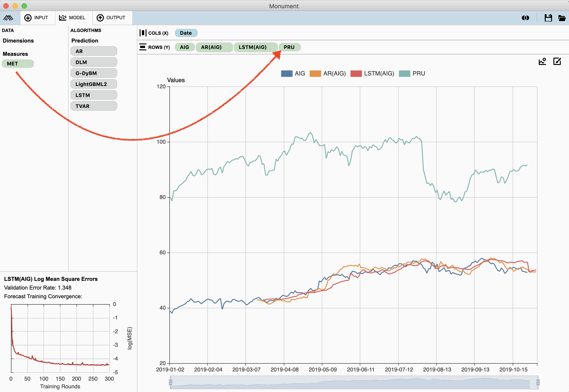Screen dimensions: 569x392
Task: Grab the right range slider handle
Action: [538, 382]
